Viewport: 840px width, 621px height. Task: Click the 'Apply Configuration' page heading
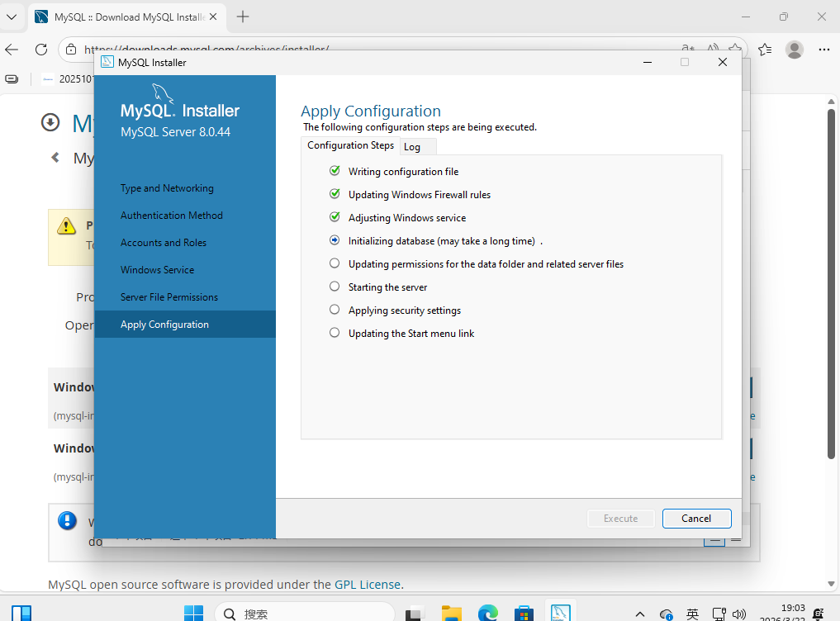tap(371, 111)
